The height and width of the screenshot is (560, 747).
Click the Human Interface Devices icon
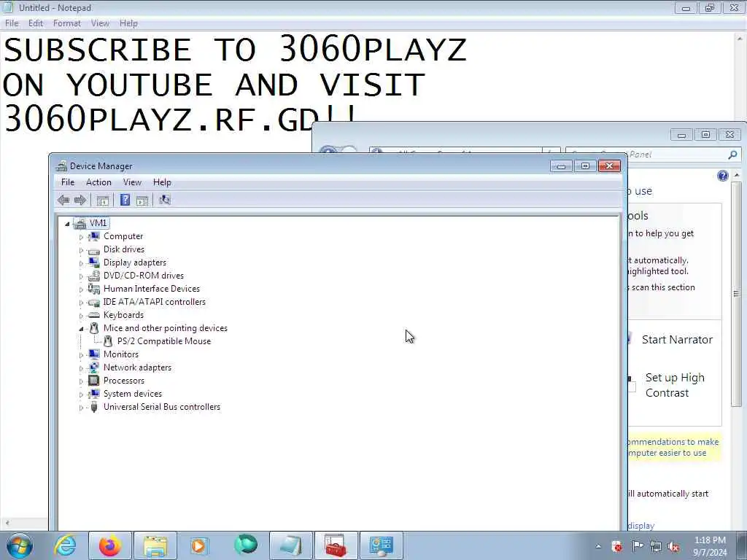pos(94,289)
